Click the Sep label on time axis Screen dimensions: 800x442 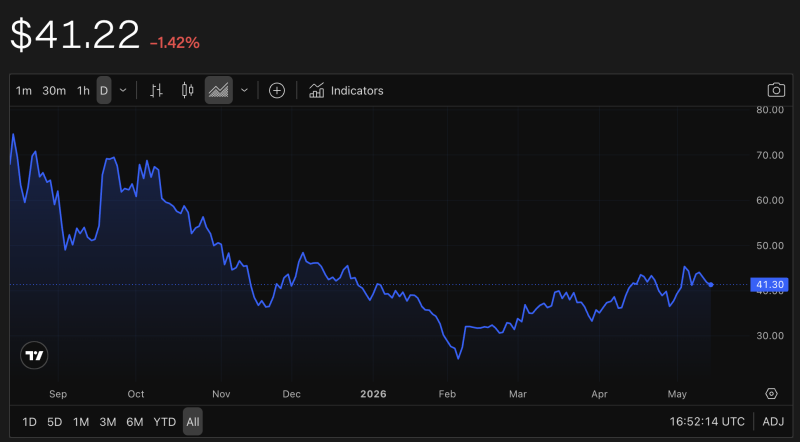tap(58, 394)
